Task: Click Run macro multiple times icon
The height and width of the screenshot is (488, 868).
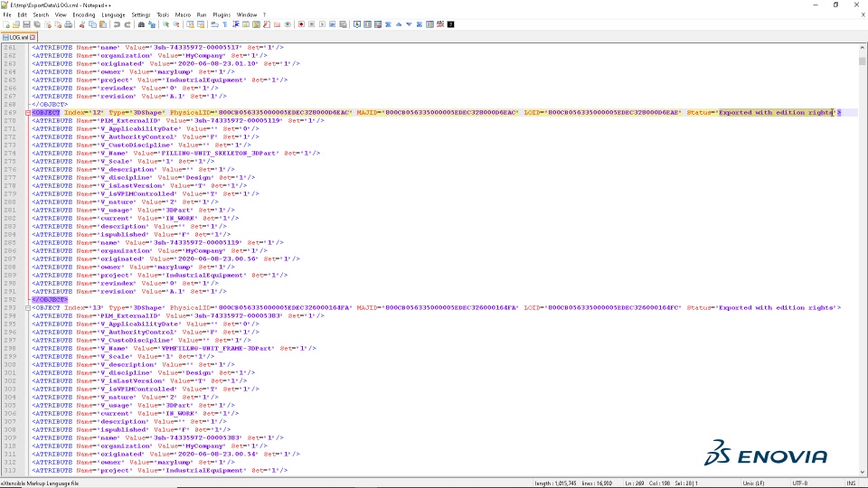Action: click(332, 24)
